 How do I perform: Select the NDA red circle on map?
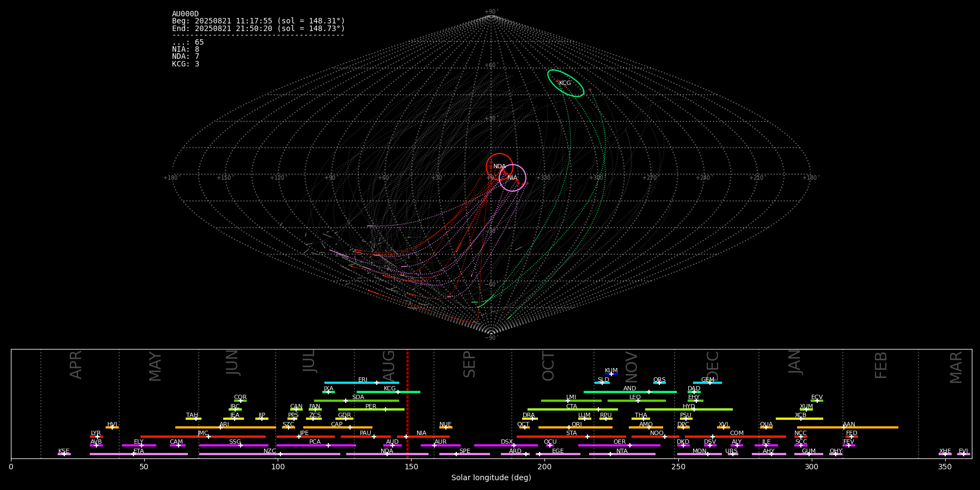(x=499, y=167)
